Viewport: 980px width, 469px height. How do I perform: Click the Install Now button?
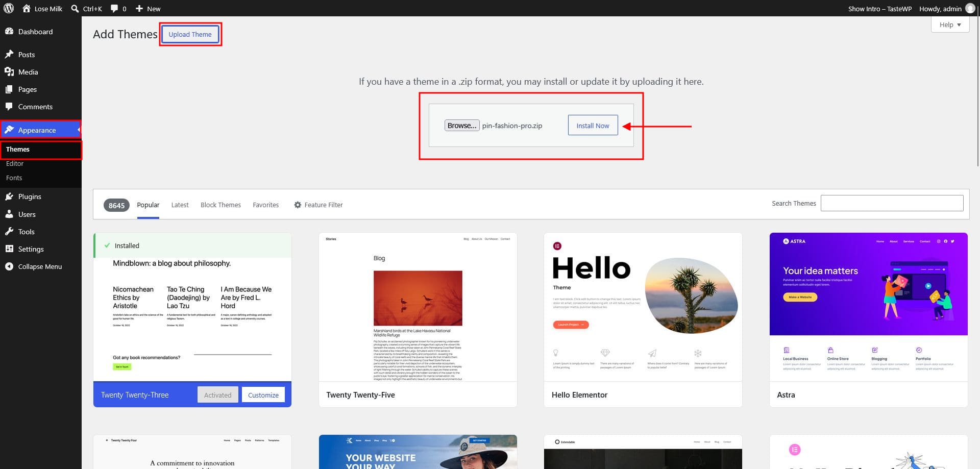593,126
